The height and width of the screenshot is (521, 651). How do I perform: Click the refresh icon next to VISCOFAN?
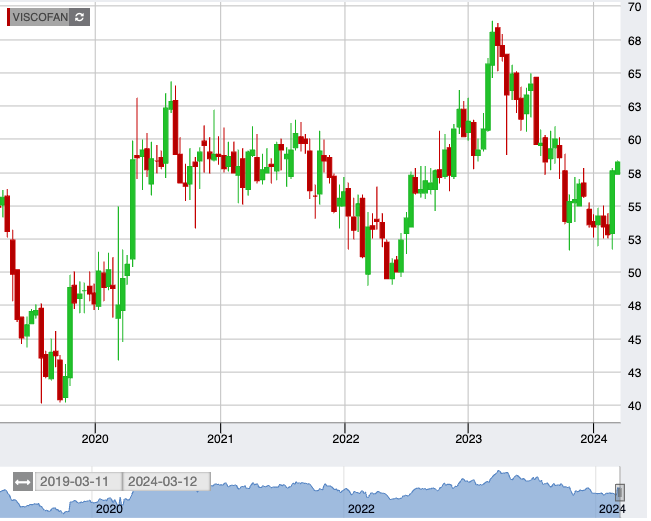[x=80, y=17]
